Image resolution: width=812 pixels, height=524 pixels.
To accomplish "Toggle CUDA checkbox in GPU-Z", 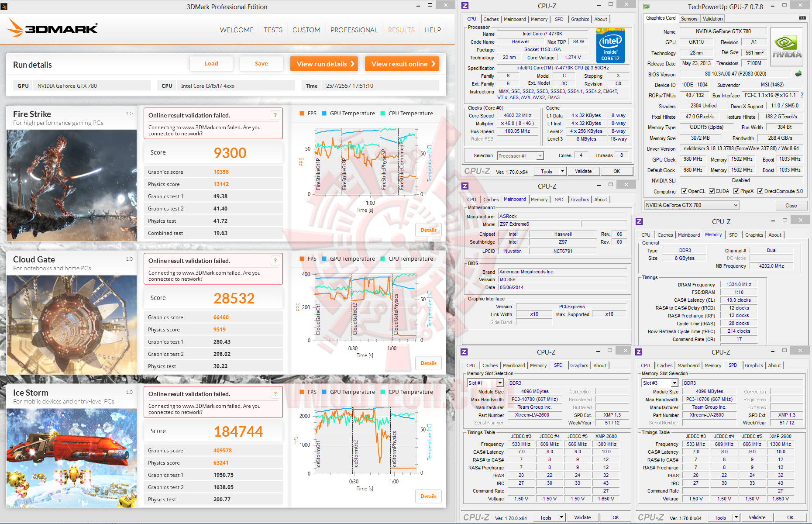I will pyautogui.click(x=712, y=191).
